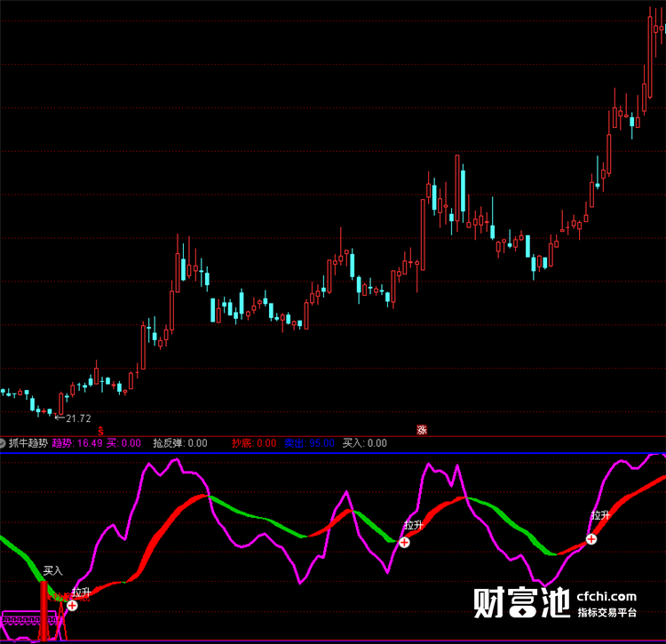This screenshot has width=666, height=644.
Task: Click the red 抄底: 0.00 value
Action: pyautogui.click(x=254, y=443)
